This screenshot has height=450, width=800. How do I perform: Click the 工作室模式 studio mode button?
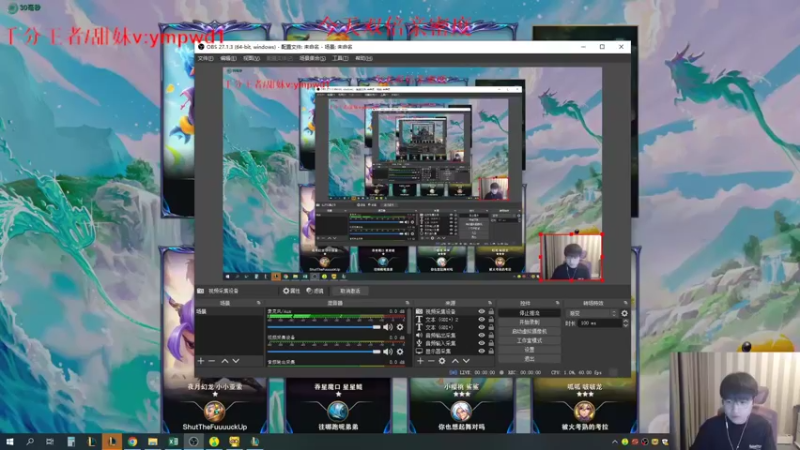coord(529,341)
